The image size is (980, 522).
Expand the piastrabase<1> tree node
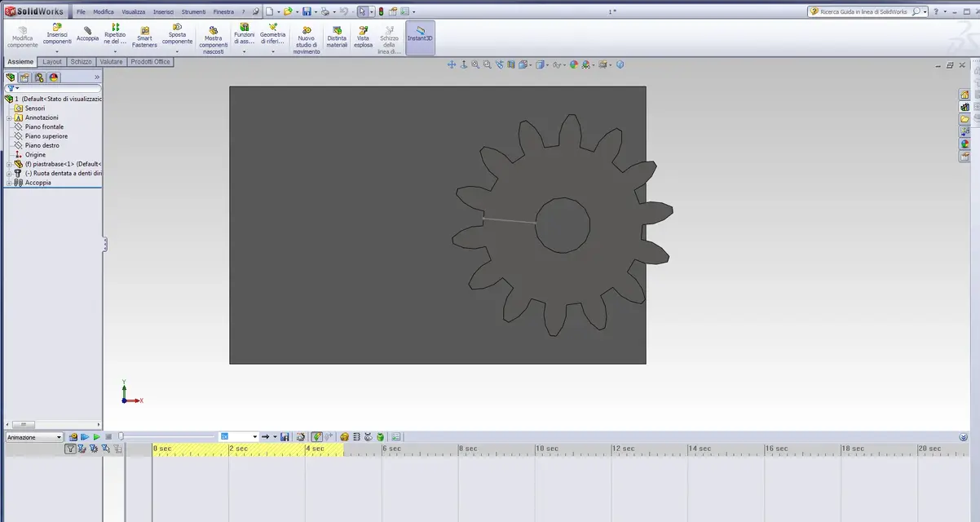9,164
